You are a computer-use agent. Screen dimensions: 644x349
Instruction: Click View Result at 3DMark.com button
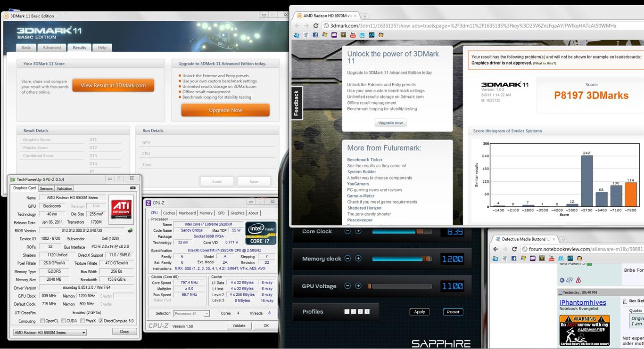[x=113, y=85]
